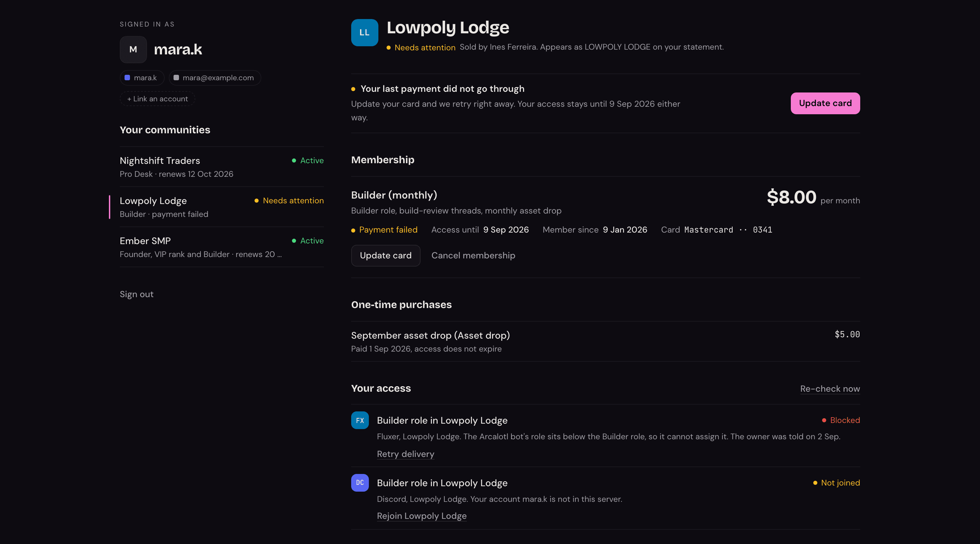Click "Builder · payment failed" subtitle
Image resolution: width=980 pixels, height=544 pixels.
point(164,214)
